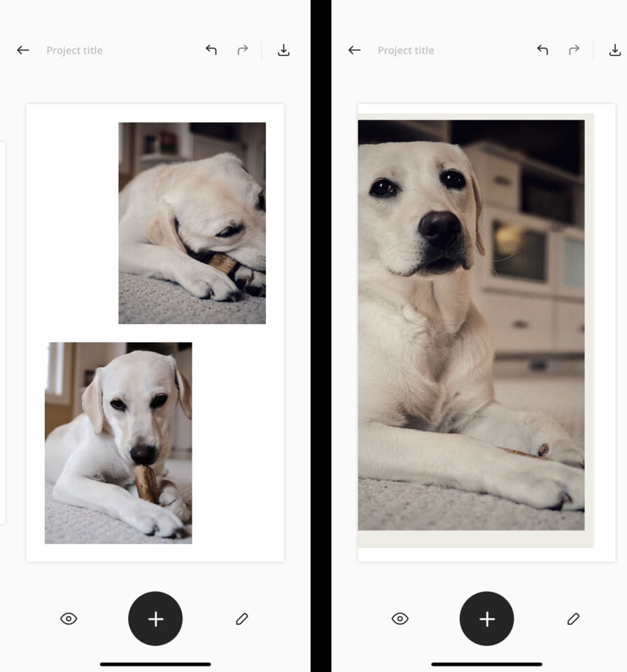Tap back arrow on right screen
The width and height of the screenshot is (627, 672).
(x=354, y=50)
